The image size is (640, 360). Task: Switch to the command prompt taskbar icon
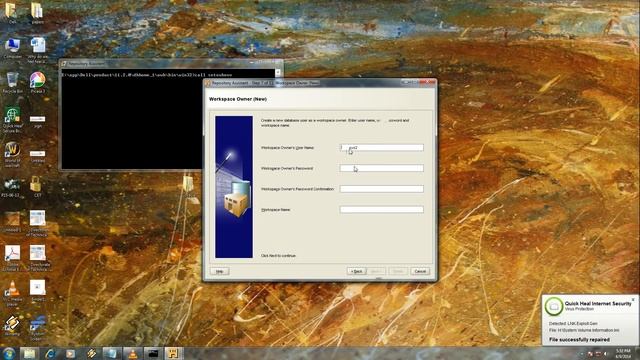point(153,353)
